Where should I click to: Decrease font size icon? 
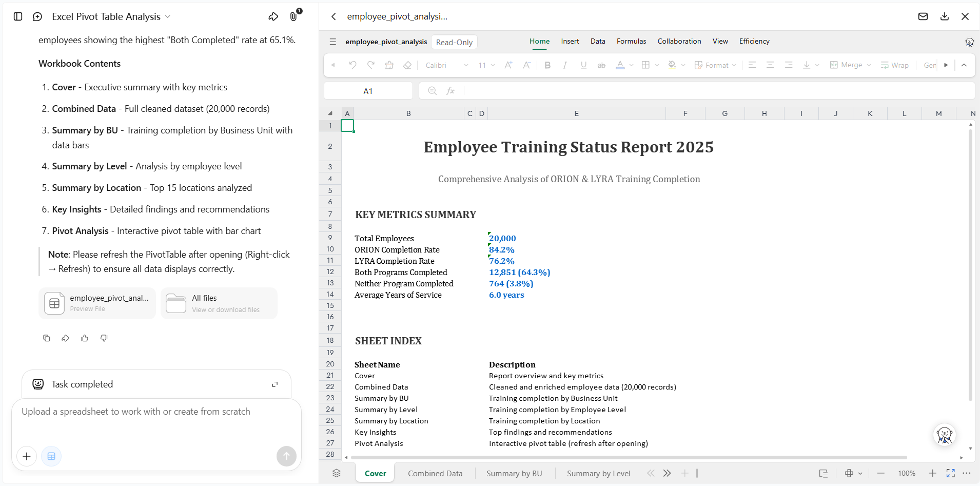tap(526, 65)
